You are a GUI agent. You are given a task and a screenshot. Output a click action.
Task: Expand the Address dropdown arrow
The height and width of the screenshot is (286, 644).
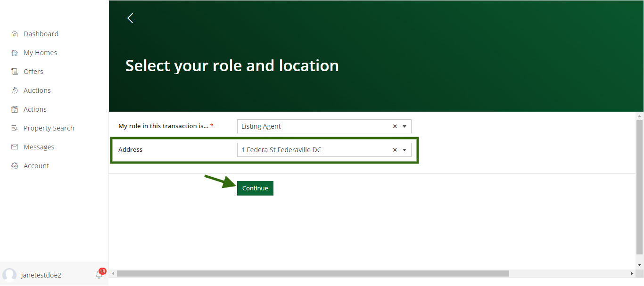pos(405,150)
